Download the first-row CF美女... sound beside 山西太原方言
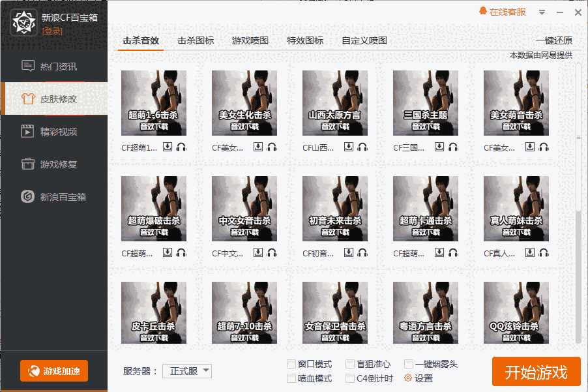 coord(258,147)
